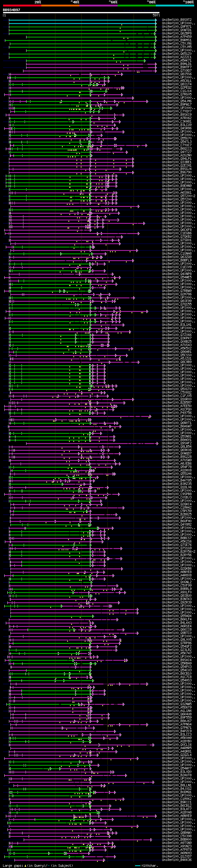The image size is (197, 868).
Task: Select label UniRef100_B9G790
Action: (177, 172)
